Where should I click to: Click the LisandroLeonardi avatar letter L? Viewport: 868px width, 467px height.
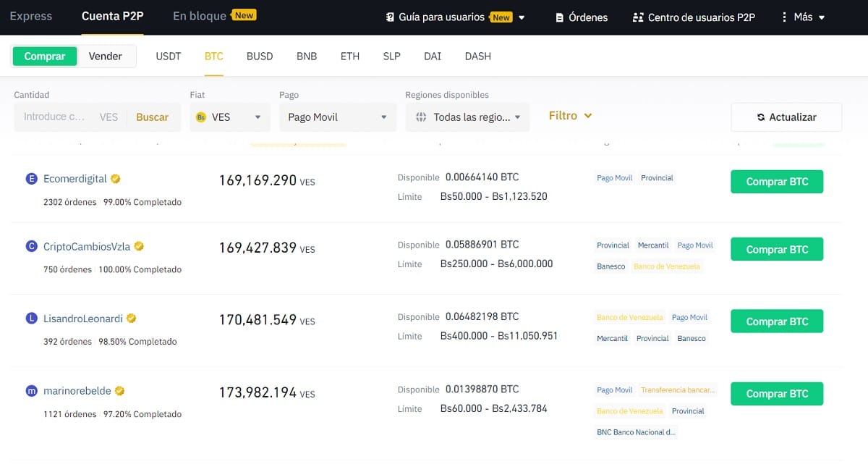[31, 319]
